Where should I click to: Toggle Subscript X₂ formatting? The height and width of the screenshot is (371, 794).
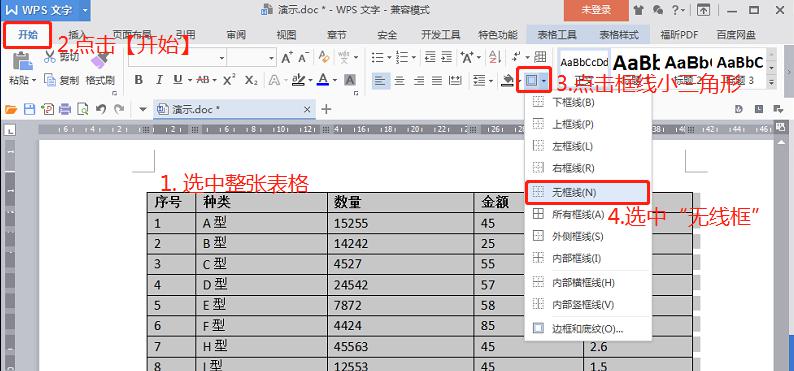251,80
